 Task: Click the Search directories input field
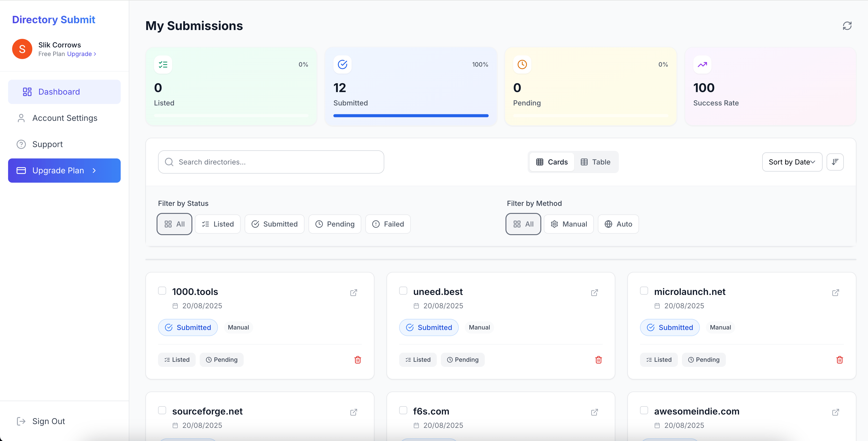pyautogui.click(x=271, y=162)
